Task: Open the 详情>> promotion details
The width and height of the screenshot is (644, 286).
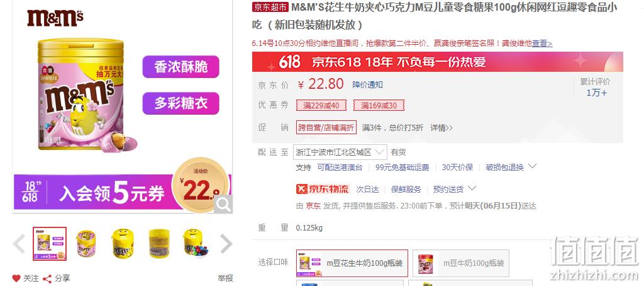Action: 441,128
